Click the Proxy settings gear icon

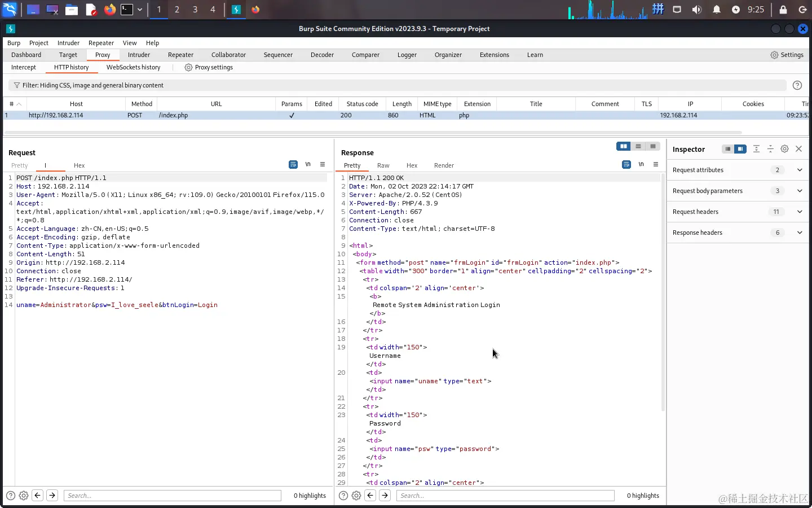pos(188,67)
